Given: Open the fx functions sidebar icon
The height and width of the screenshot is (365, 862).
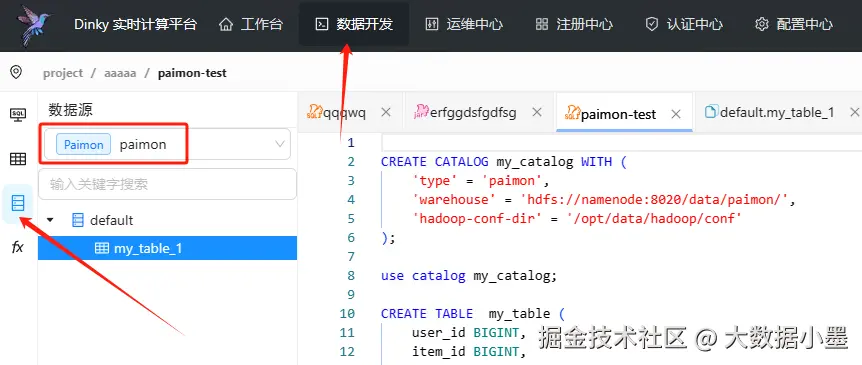Looking at the screenshot, I should click(18, 247).
